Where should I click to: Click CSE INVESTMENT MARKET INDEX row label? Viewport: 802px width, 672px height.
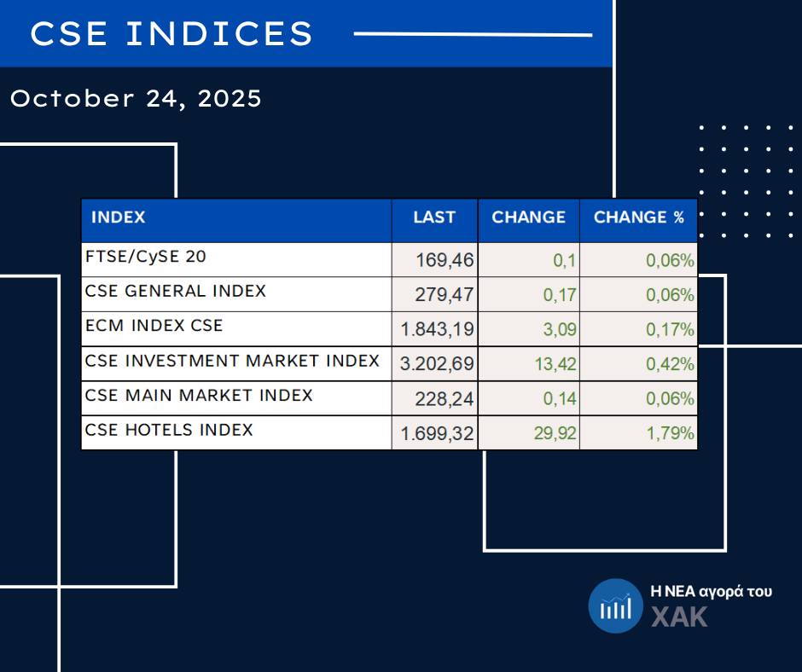[x=232, y=361]
